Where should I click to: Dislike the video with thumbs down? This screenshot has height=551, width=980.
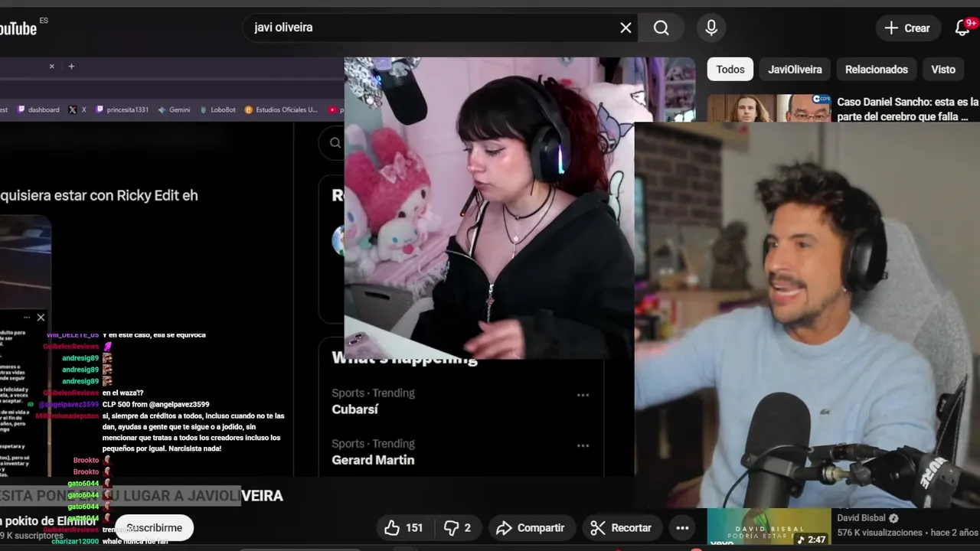point(457,527)
